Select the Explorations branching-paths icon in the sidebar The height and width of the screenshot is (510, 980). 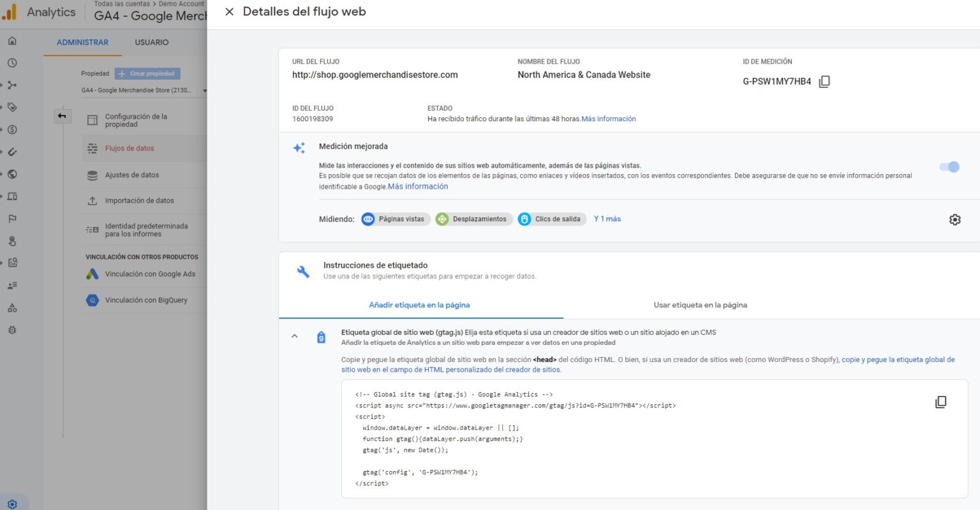pos(12,85)
